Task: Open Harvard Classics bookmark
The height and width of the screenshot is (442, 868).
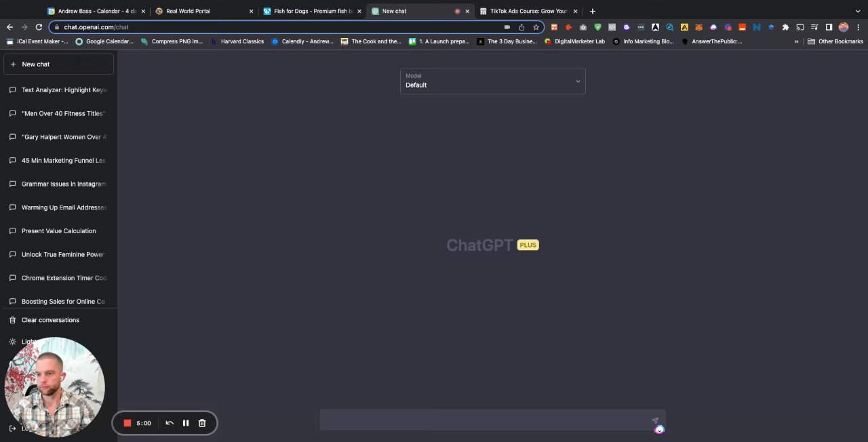Action: [x=237, y=41]
